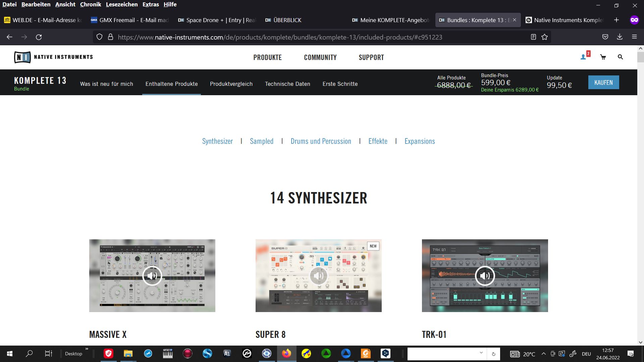
Task: Open the Ansicht menu
Action: click(65, 4)
